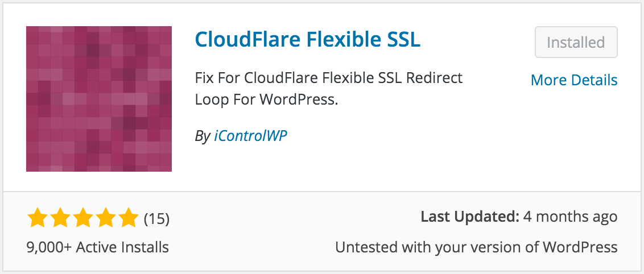Click the 9,000+ Active Installs text

[98, 247]
